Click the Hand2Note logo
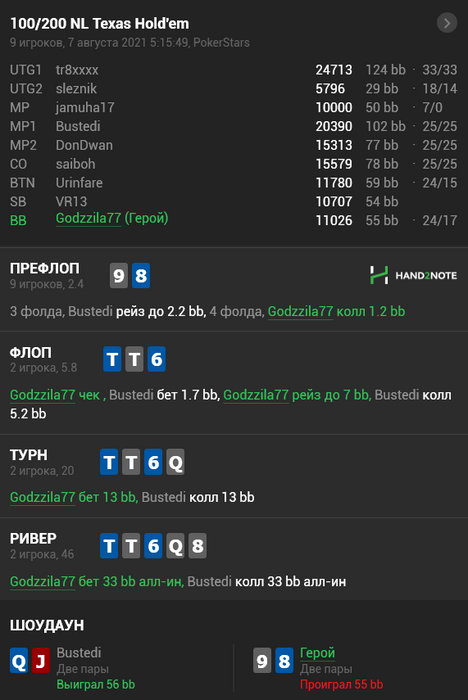The image size is (468, 700). tap(413, 275)
